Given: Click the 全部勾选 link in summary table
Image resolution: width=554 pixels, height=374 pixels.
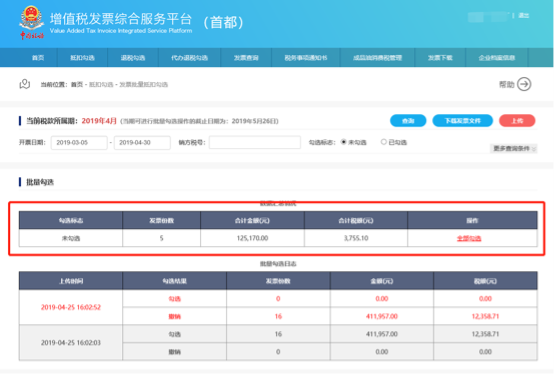Looking at the screenshot, I should (x=469, y=238).
